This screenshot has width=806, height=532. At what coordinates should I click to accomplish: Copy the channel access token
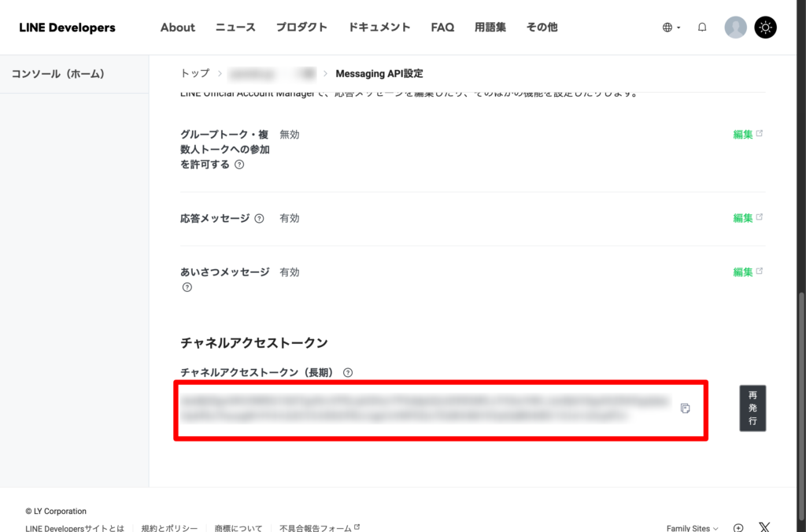pos(685,408)
